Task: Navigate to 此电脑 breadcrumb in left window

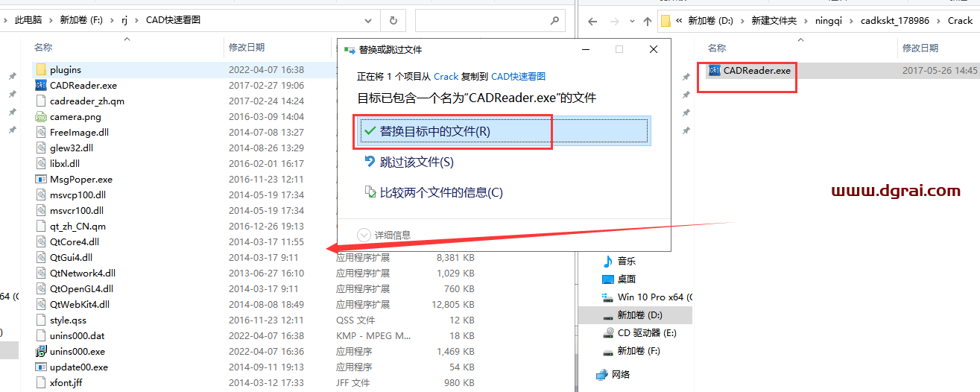Action: (x=29, y=20)
